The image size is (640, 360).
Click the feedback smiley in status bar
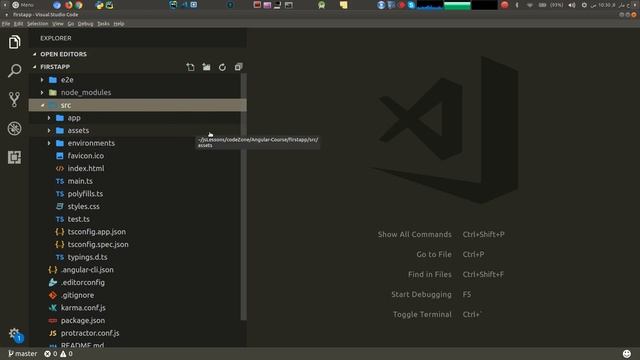627,354
